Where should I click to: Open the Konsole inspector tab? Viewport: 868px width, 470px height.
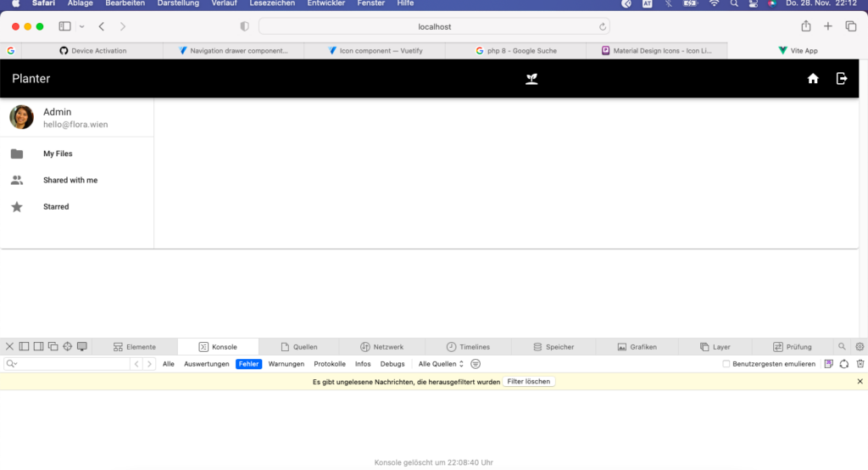click(218, 347)
